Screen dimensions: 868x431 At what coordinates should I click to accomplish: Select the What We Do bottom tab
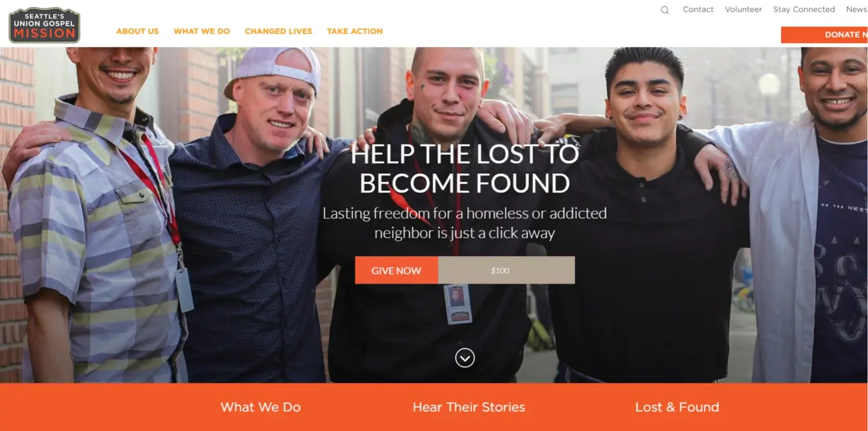click(260, 407)
